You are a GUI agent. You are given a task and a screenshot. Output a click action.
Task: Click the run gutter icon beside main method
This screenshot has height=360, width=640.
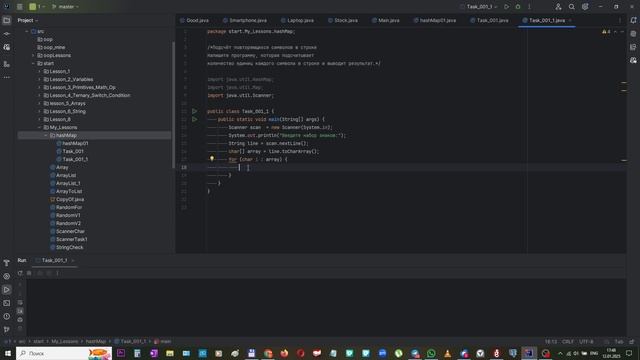(195, 119)
